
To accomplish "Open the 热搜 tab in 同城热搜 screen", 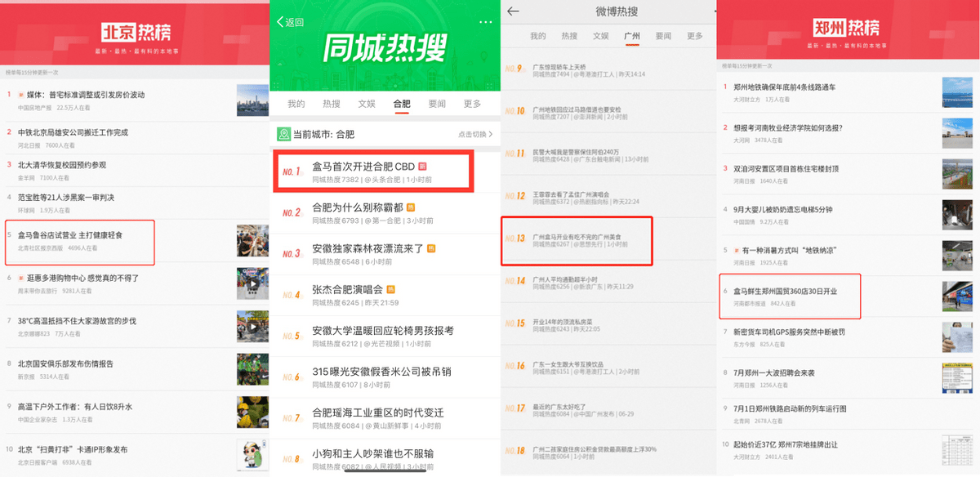I will (x=332, y=104).
